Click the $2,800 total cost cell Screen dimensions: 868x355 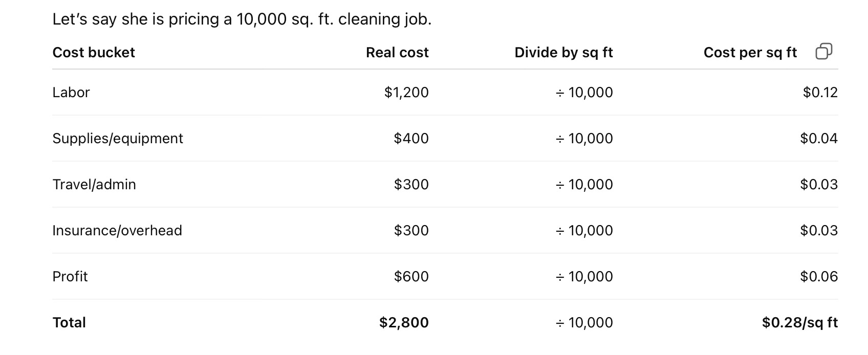point(404,322)
